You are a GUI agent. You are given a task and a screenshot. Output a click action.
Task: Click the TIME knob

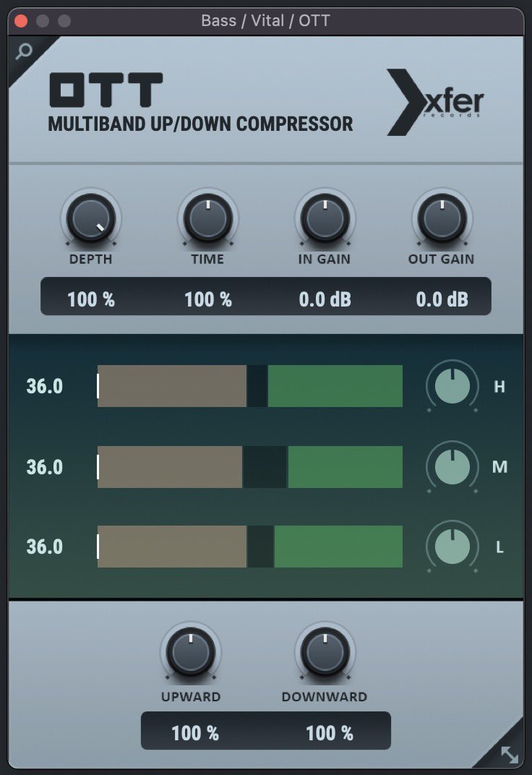tap(208, 218)
